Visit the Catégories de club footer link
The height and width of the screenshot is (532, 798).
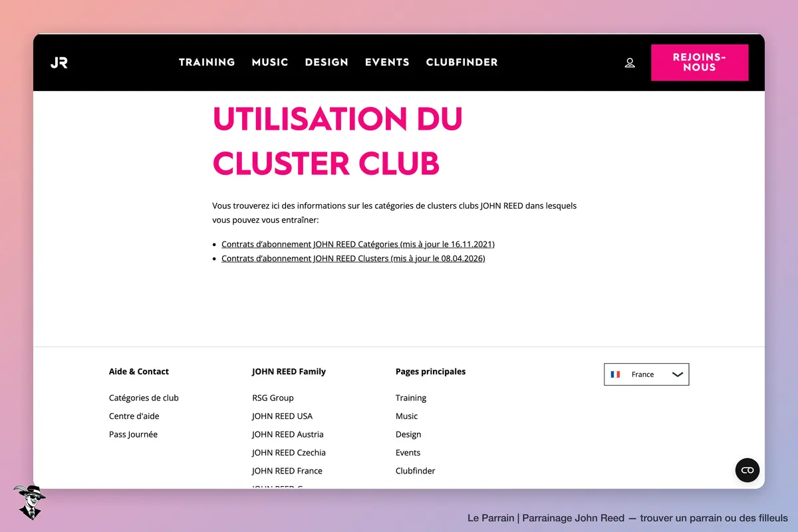[x=144, y=398]
